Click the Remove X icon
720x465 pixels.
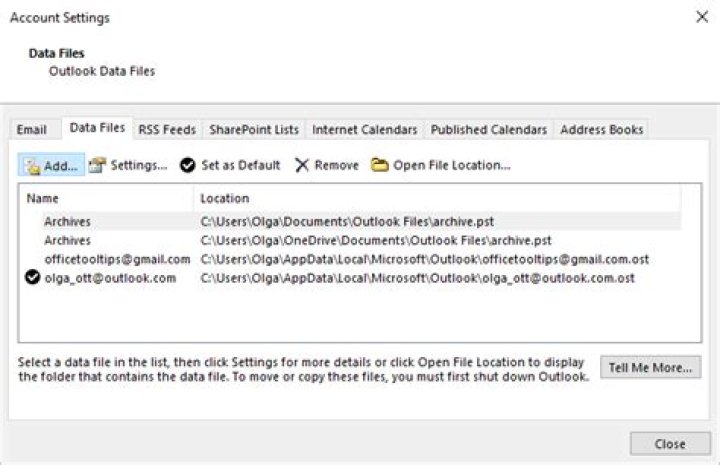302,165
